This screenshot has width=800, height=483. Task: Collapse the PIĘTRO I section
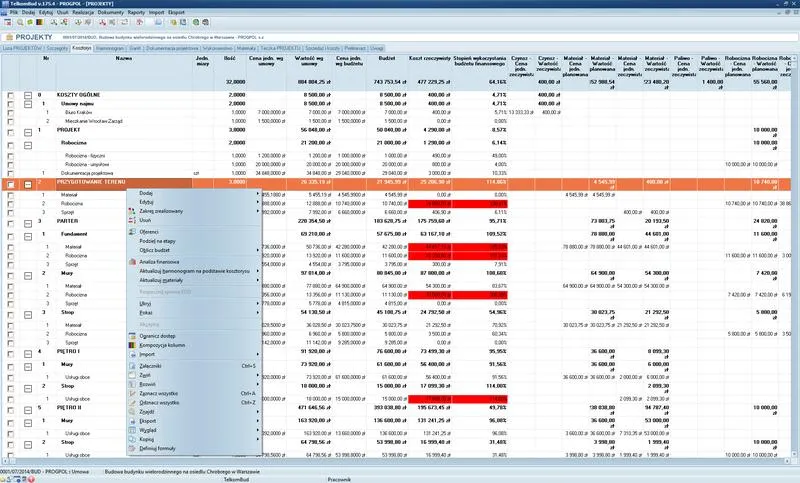26,352
